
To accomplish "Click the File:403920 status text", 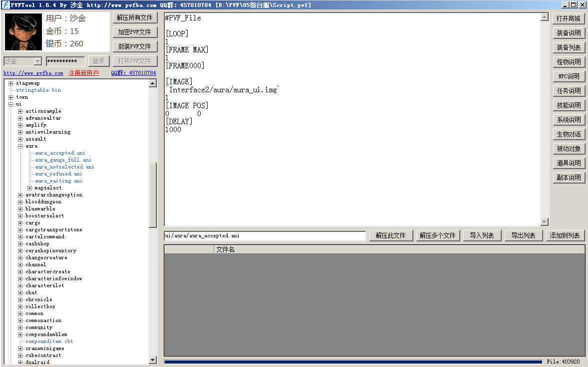I will 563,362.
